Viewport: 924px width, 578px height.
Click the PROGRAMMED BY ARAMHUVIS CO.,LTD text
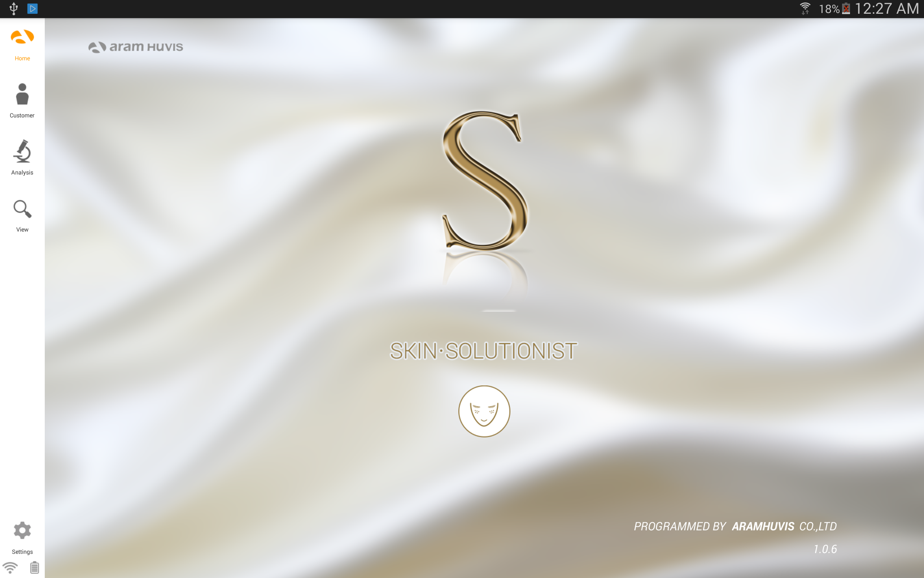tap(735, 526)
